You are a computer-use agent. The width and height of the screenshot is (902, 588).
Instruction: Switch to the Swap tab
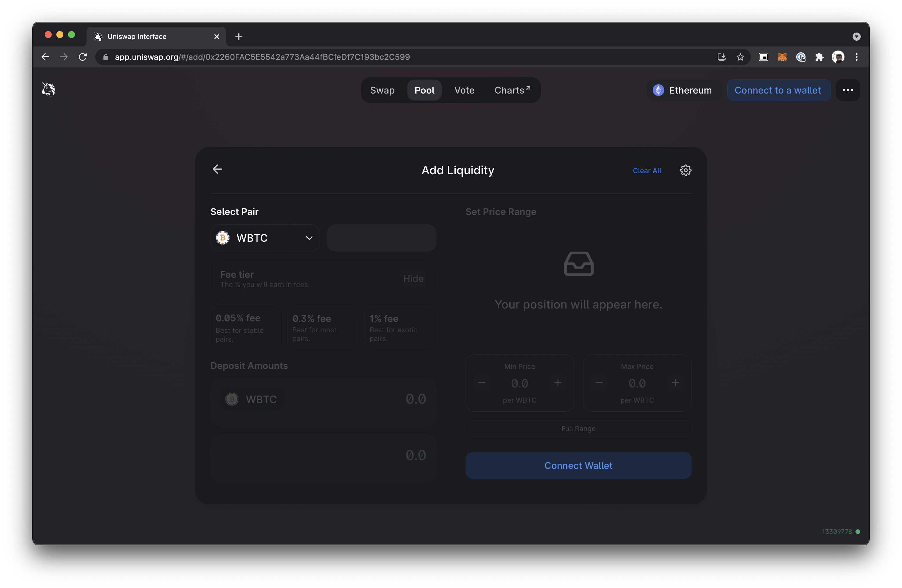point(382,90)
